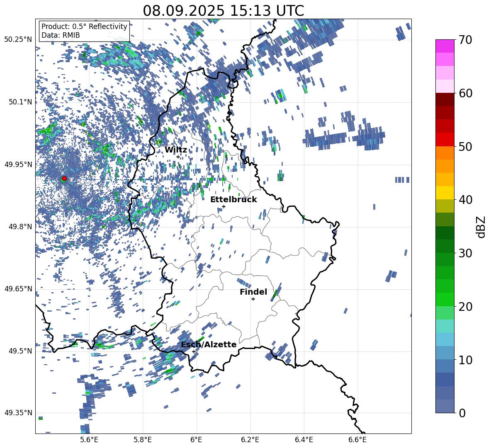This screenshot has width=491, height=448.
Task: Click the 0 tick on colorbar
Action: [x=462, y=413]
